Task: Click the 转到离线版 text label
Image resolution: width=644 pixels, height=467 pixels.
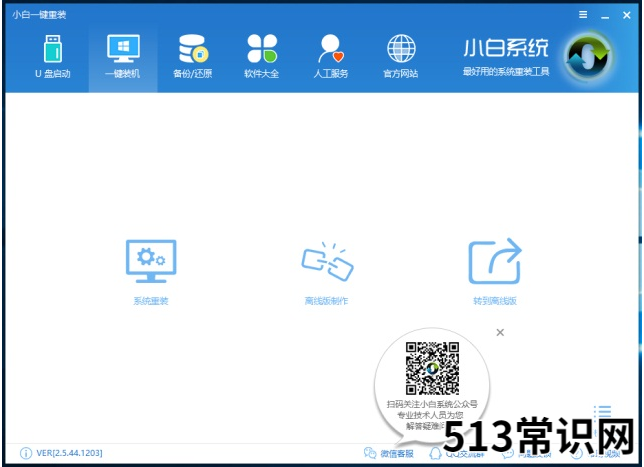Action: (495, 301)
